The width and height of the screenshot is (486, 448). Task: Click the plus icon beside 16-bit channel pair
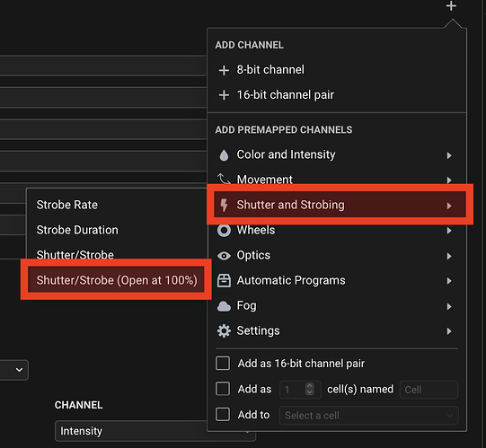point(224,95)
